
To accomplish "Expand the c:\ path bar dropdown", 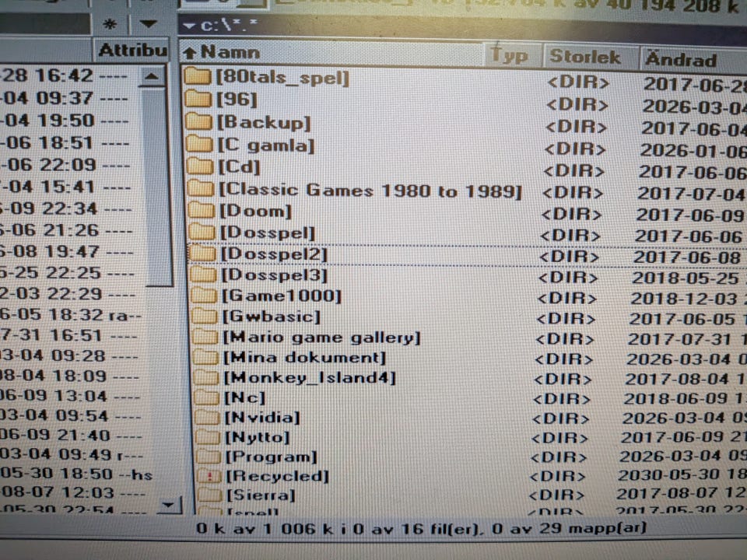I will (189, 25).
